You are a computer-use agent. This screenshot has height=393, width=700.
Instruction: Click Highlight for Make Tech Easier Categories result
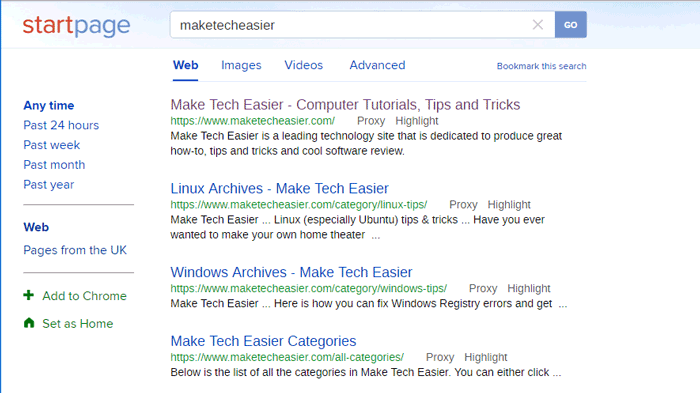(x=486, y=357)
